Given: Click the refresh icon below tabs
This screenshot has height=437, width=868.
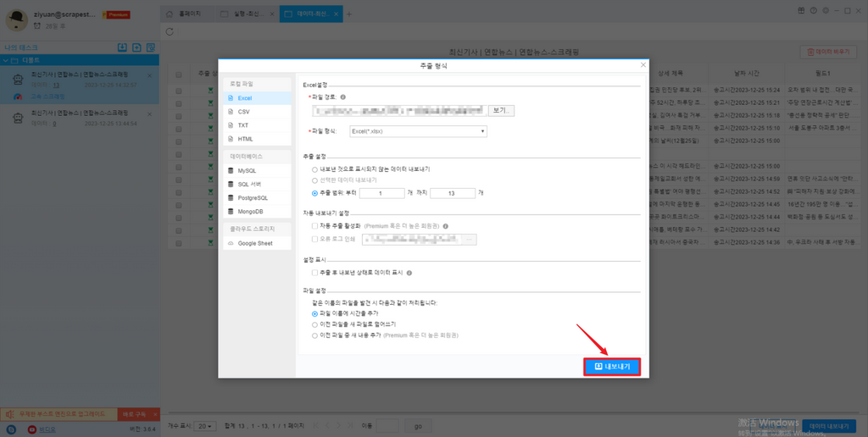Looking at the screenshot, I should (x=170, y=31).
